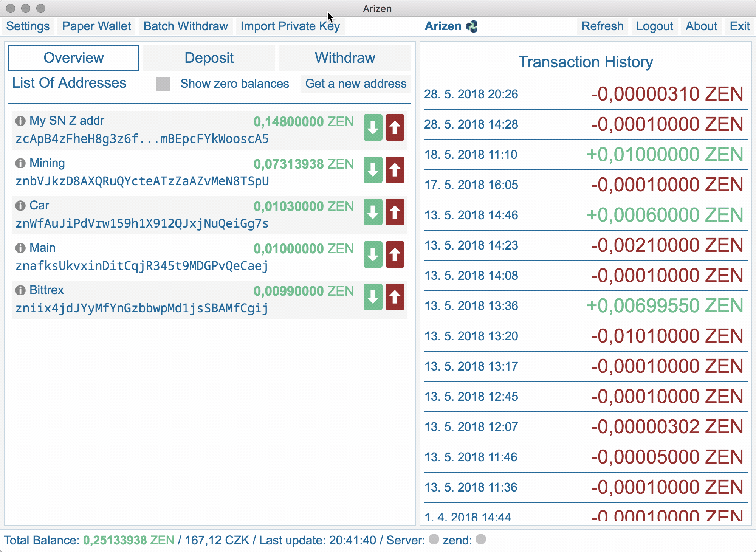Open the About dialog
This screenshot has height=552, width=756.
click(702, 26)
